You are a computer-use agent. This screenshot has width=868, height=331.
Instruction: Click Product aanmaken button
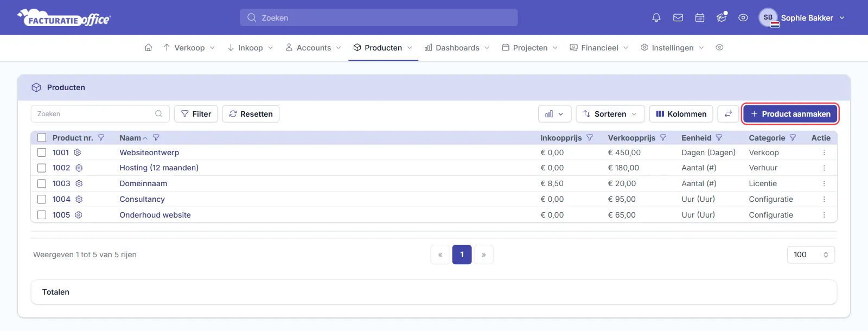(x=790, y=114)
